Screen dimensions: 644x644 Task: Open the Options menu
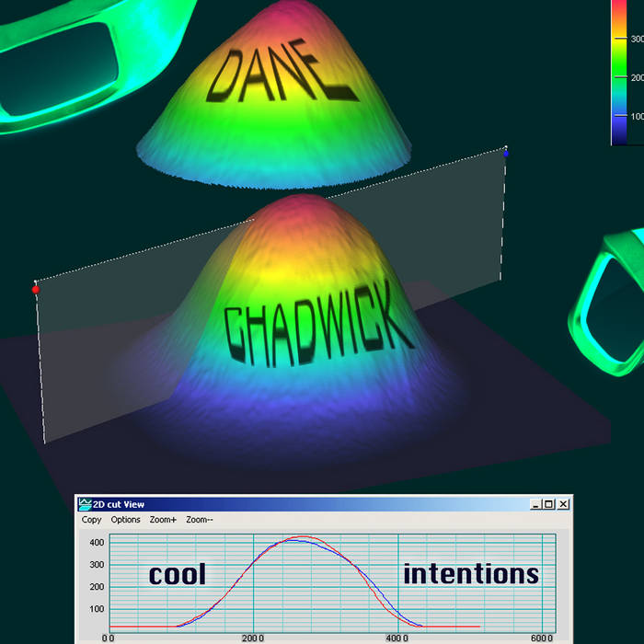[126, 520]
